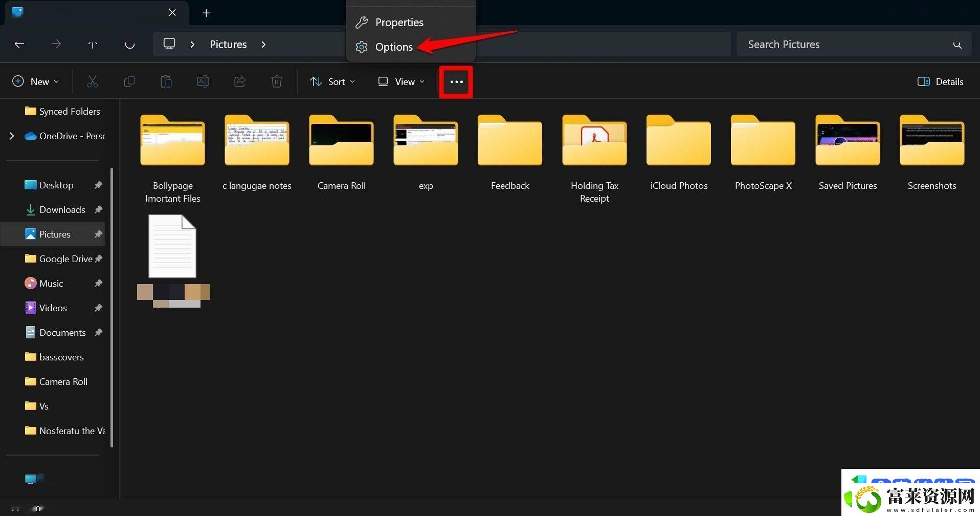Click the search magnifier icon
The width and height of the screenshot is (980, 516).
(x=957, y=45)
